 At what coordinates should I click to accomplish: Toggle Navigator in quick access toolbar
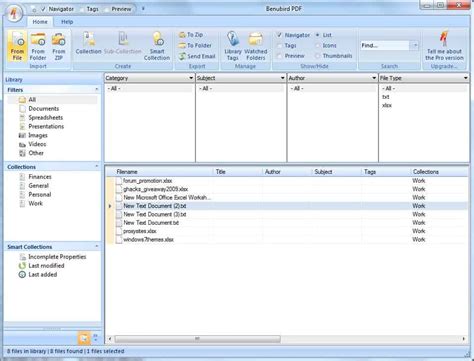[57, 9]
